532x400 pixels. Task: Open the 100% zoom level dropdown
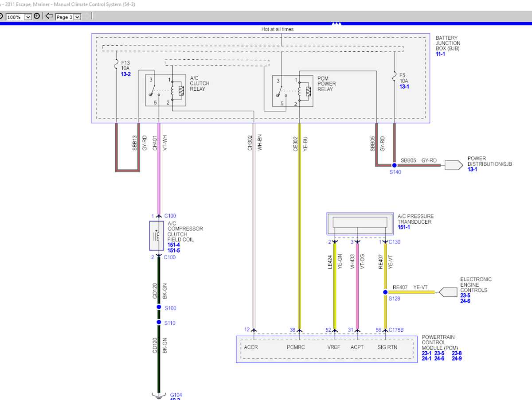(27, 17)
